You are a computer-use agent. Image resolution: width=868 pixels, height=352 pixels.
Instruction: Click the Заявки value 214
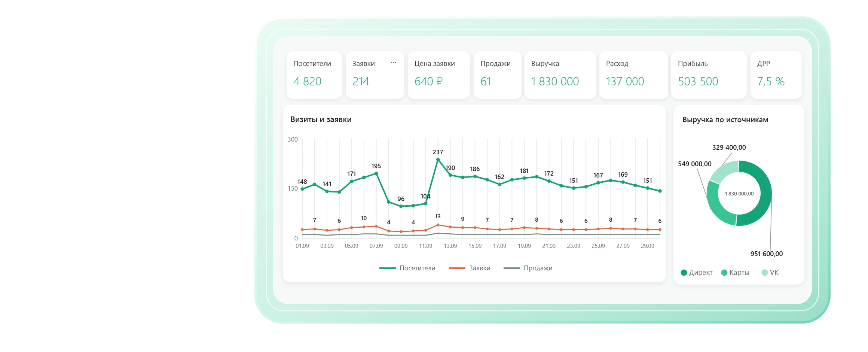point(361,81)
